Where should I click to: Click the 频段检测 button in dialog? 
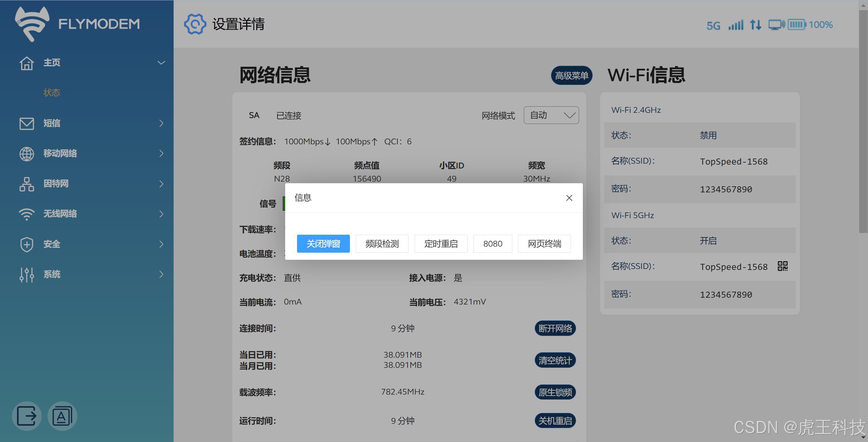point(382,244)
